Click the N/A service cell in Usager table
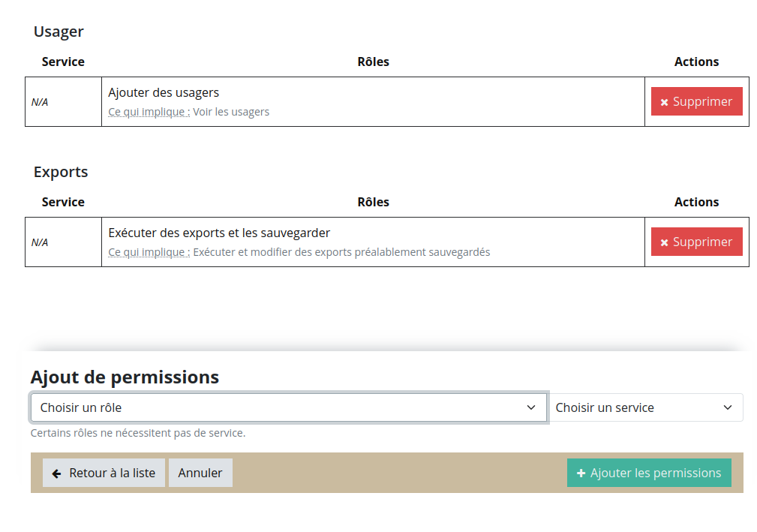Viewport: 757px width, 532px height. tap(40, 102)
